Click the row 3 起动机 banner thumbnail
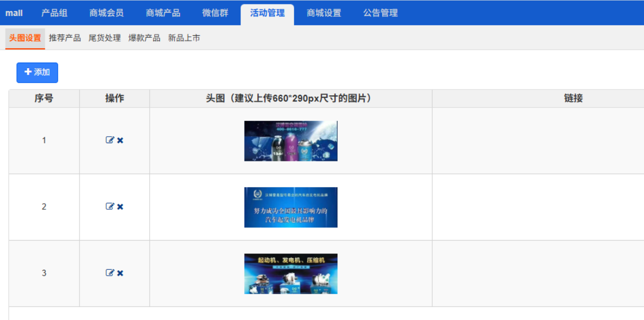The width and height of the screenshot is (644, 320). tap(291, 274)
